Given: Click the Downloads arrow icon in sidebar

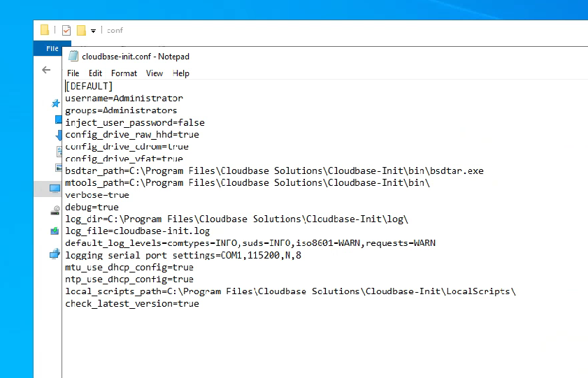Looking at the screenshot, I should click(x=59, y=135).
